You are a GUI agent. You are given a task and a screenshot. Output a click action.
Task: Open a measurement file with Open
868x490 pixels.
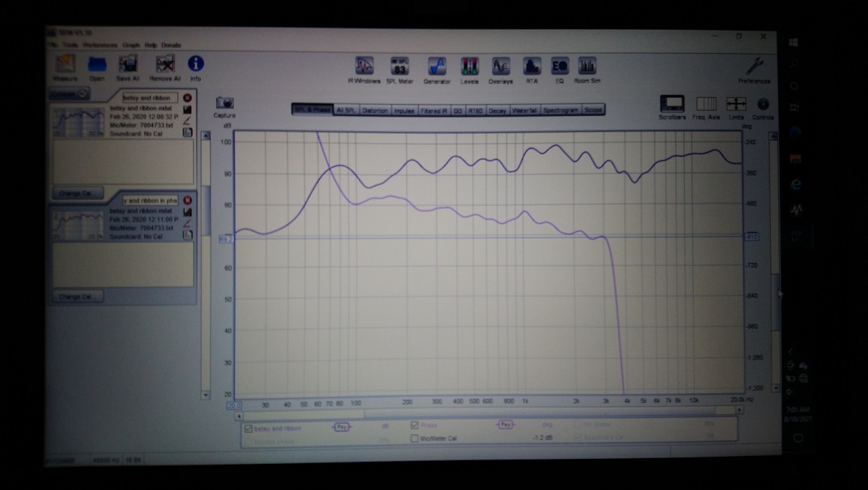pyautogui.click(x=97, y=68)
